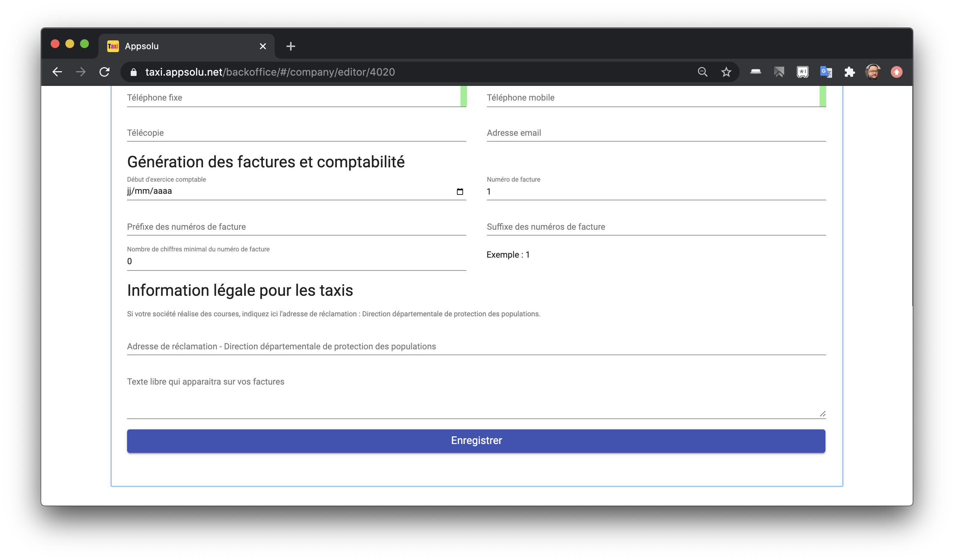Open a new browser tab

point(290,46)
